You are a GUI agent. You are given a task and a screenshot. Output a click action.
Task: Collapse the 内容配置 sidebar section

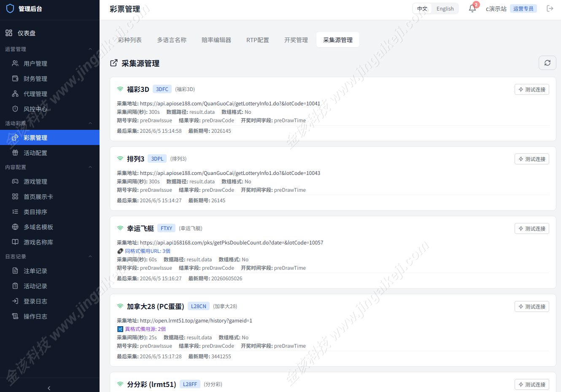click(90, 167)
